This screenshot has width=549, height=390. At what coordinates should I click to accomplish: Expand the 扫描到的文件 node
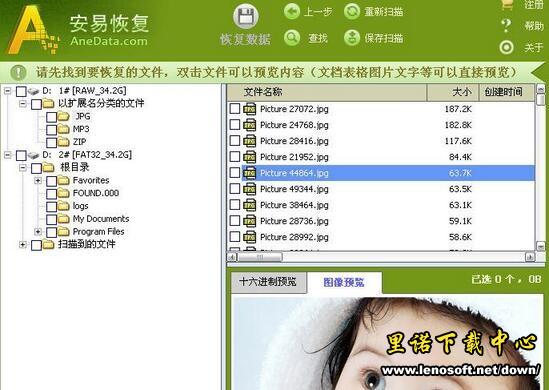[x=23, y=244]
